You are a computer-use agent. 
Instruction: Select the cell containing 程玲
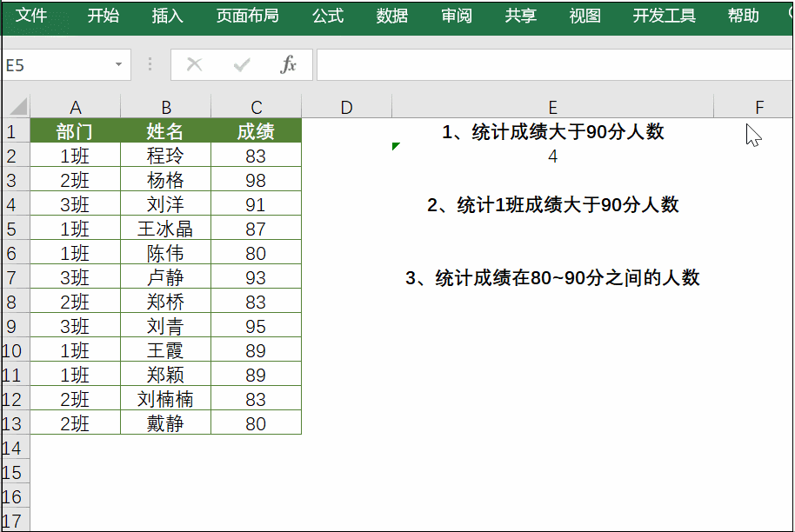[x=166, y=156]
